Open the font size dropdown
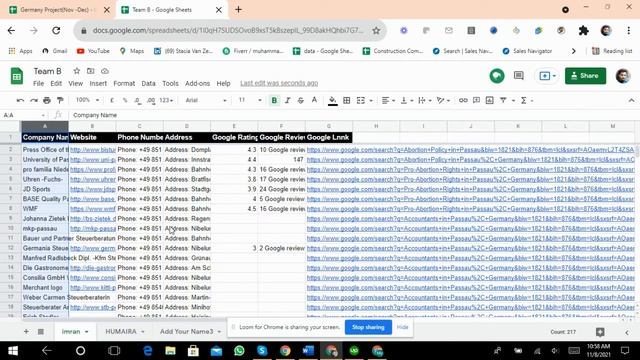 click(249, 100)
